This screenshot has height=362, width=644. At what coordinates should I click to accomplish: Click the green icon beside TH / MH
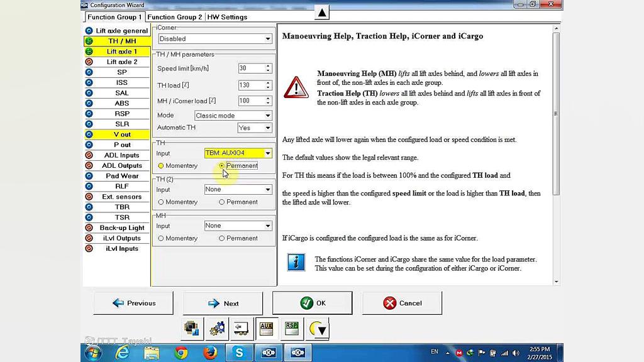pos(89,41)
